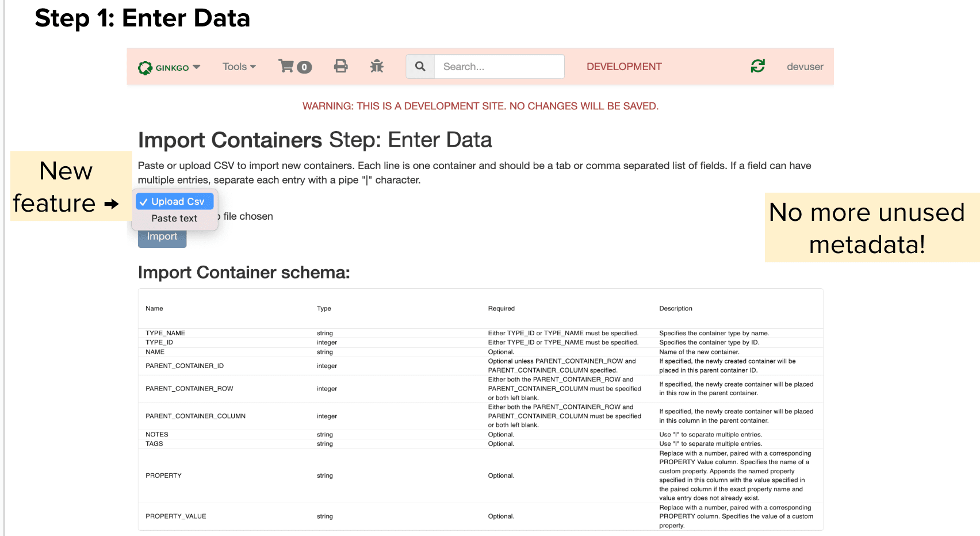Click the Description column header

(675, 309)
